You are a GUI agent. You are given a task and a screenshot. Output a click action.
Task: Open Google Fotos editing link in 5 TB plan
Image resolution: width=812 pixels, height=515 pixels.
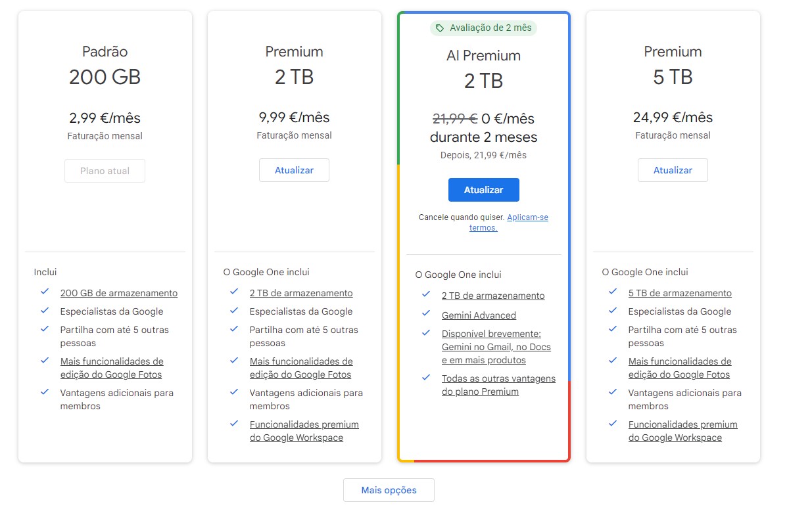click(680, 368)
